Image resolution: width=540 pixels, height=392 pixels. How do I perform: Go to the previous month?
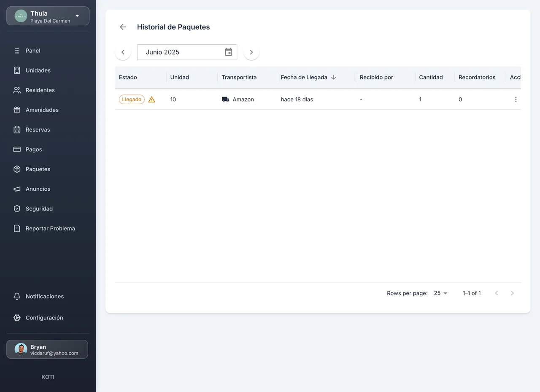[123, 52]
